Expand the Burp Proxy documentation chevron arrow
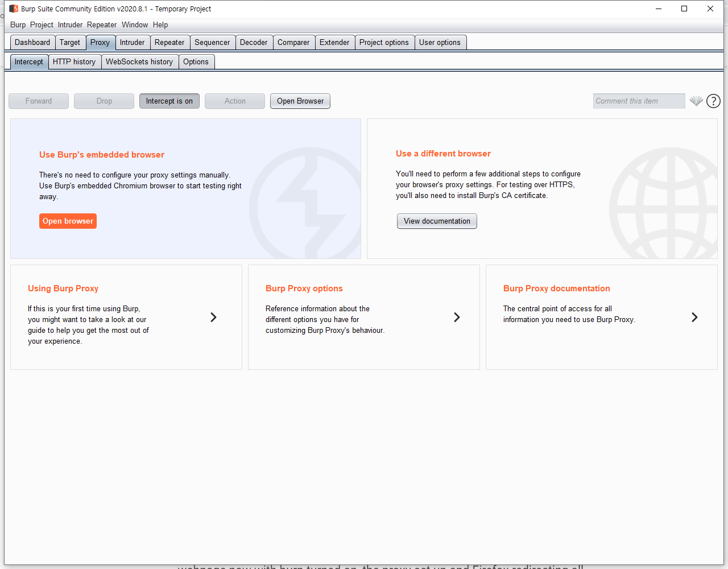This screenshot has height=569, width=728. point(694,317)
